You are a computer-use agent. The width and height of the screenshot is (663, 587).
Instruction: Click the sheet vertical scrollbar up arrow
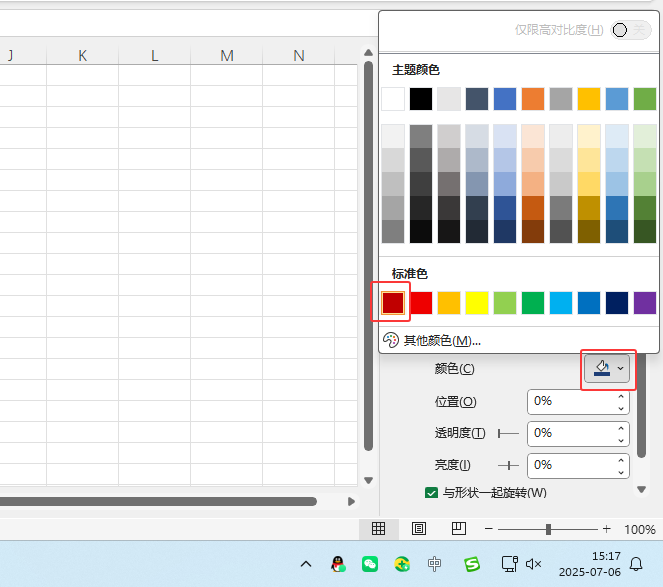click(368, 52)
